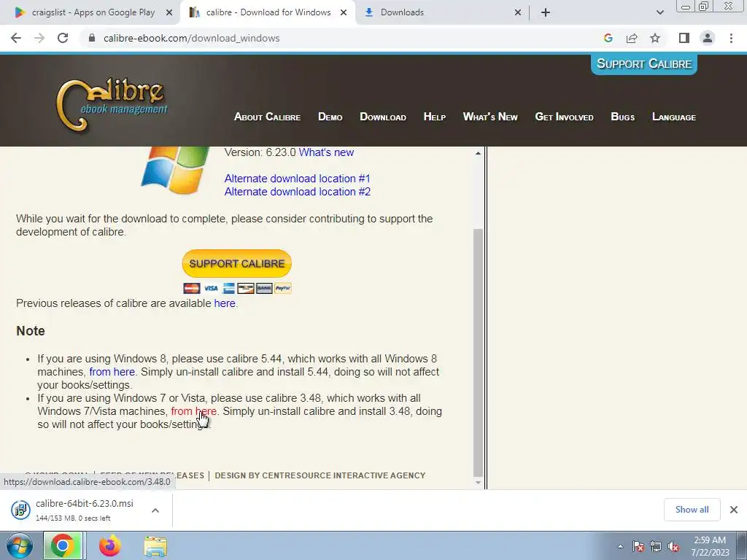The image size is (747, 560).
Task: Bookmark this page with the star icon
Action: [655, 38]
